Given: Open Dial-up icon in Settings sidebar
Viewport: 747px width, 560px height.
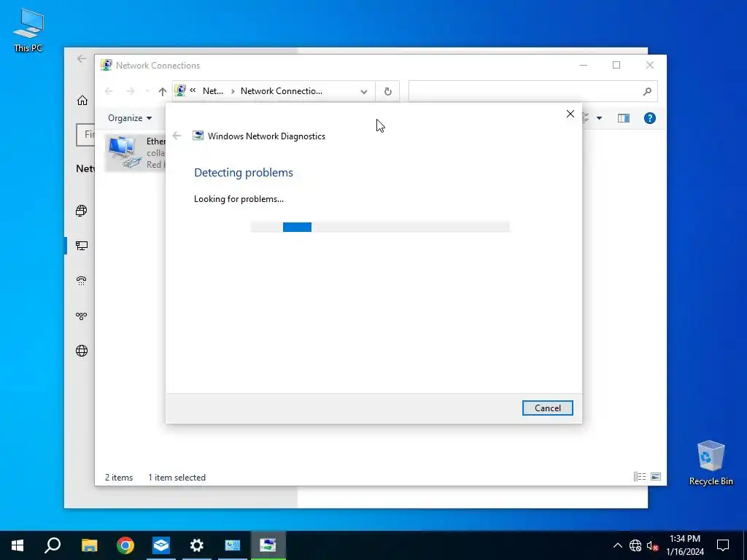Looking at the screenshot, I should (82, 281).
